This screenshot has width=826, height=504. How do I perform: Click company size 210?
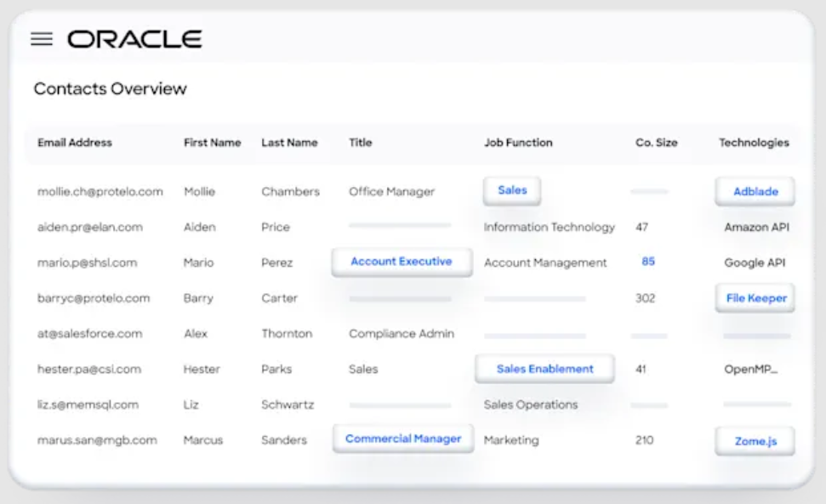coord(644,440)
